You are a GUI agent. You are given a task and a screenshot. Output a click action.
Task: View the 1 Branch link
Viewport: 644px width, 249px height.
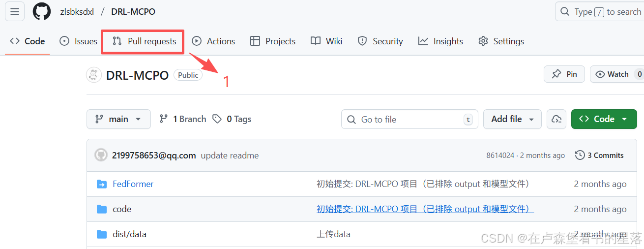pyautogui.click(x=183, y=119)
